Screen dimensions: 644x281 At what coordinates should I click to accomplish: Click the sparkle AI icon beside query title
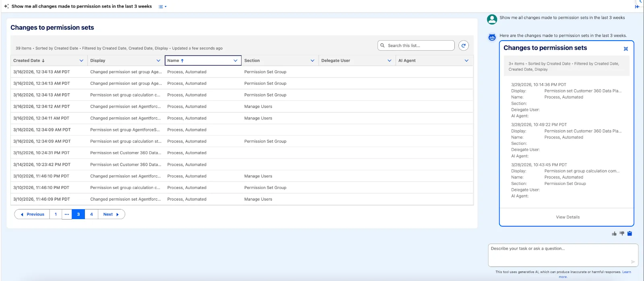coord(6,6)
